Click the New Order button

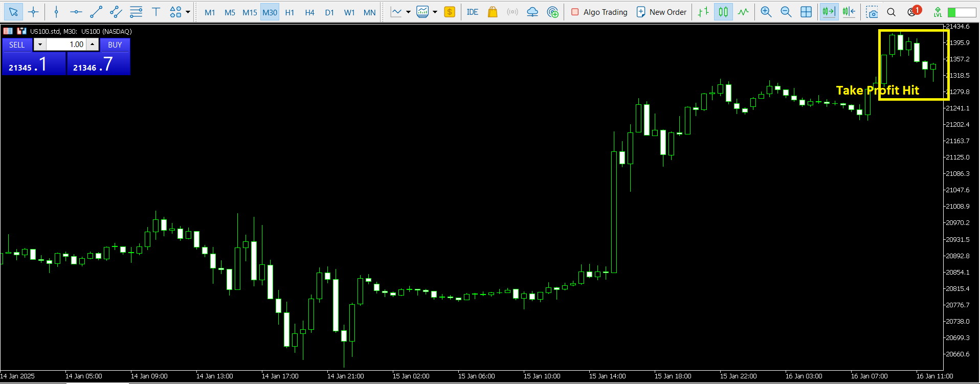(x=661, y=12)
